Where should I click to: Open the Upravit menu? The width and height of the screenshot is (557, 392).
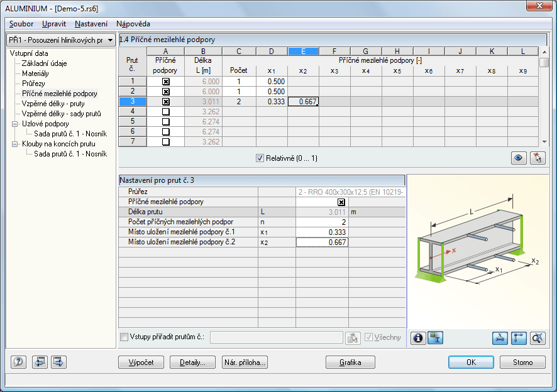tap(54, 24)
